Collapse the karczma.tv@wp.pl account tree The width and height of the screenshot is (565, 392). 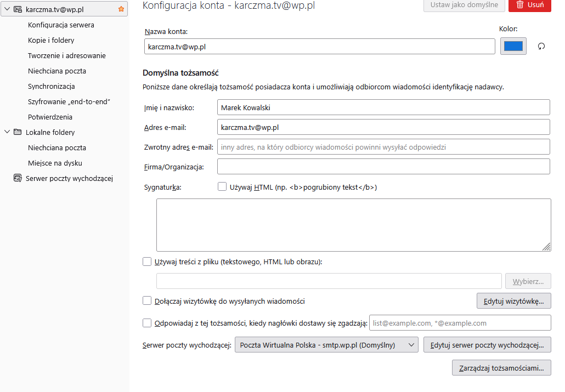(7, 9)
